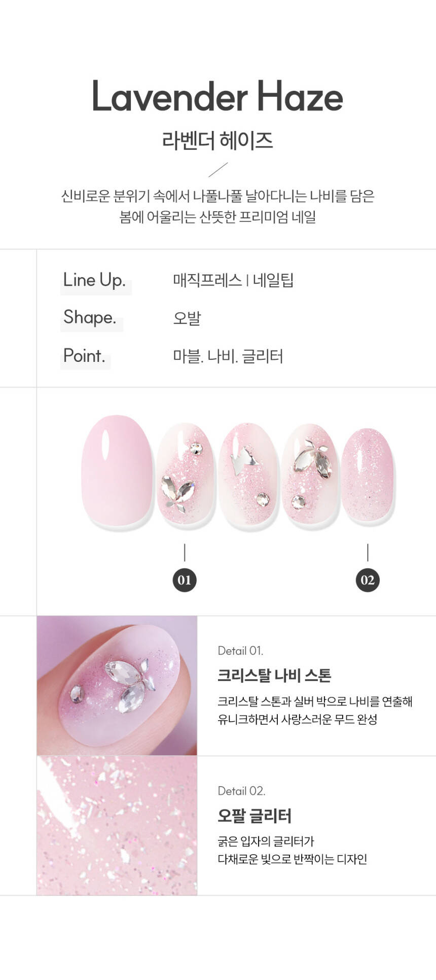Image resolution: width=436 pixels, height=980 pixels.
Task: Click the 오팔 글리터 heading
Action: point(255,816)
